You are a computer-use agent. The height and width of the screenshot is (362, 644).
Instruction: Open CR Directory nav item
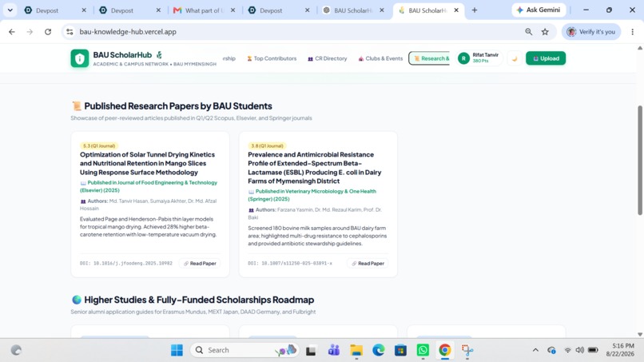tap(328, 58)
